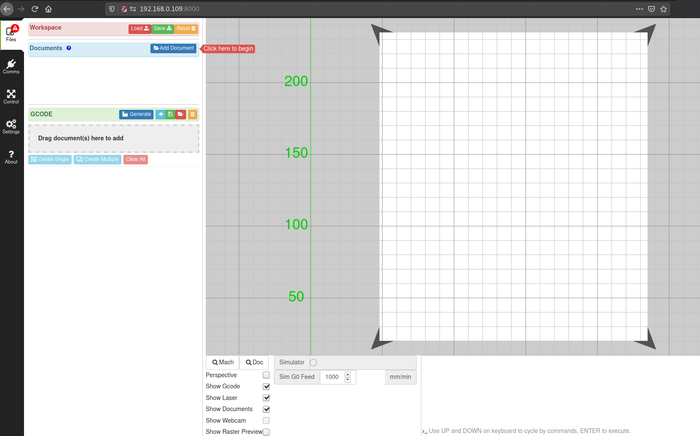Toggle the Show Webcam checkbox

pyautogui.click(x=266, y=420)
